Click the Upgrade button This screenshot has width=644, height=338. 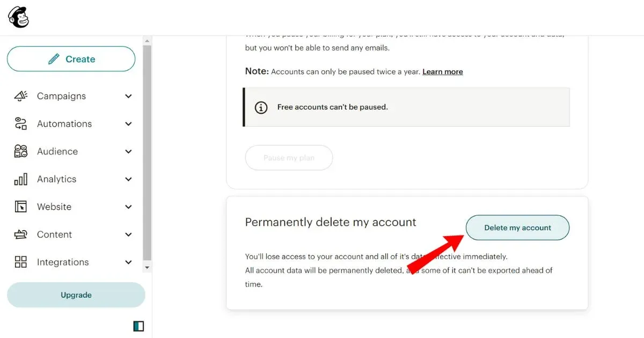[x=76, y=295]
